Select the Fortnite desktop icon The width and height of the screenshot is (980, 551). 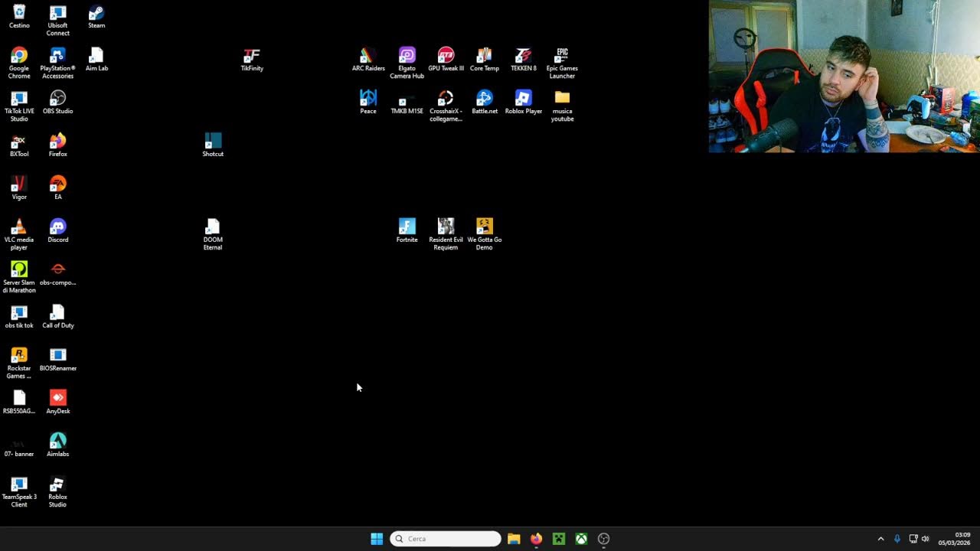(407, 230)
